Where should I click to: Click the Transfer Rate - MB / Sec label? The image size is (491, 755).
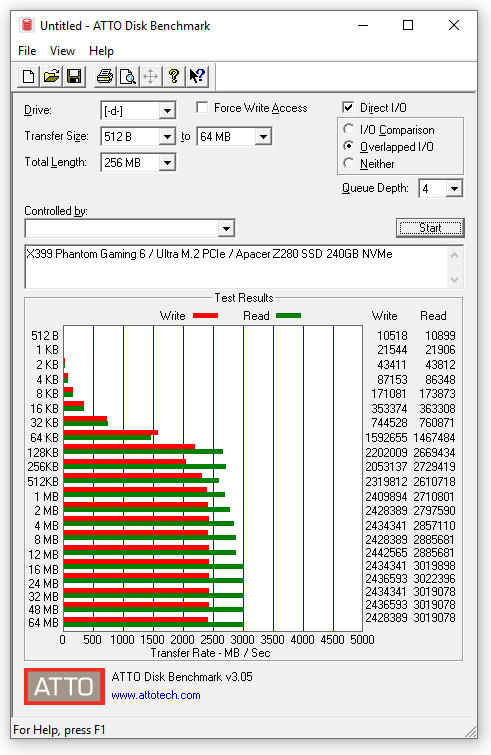point(210,653)
